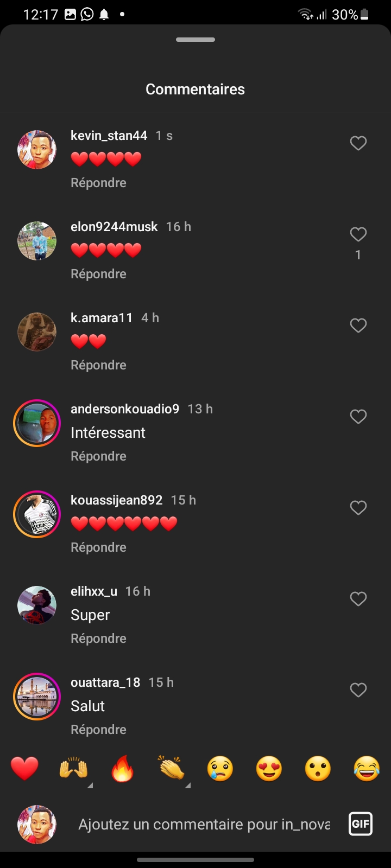391x868 pixels.
Task: Tap the GIF icon in comment box
Action: click(361, 824)
